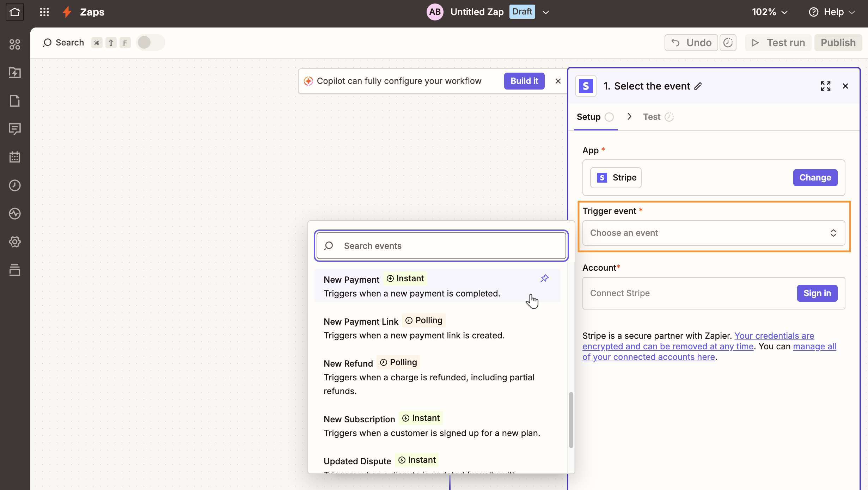Image resolution: width=868 pixels, height=490 pixels.
Task: Click the Undo button
Action: click(691, 43)
